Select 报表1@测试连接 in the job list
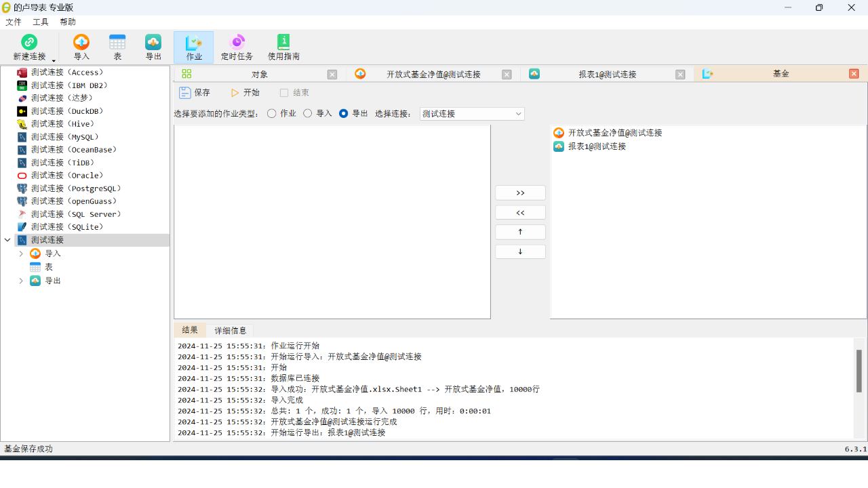This screenshot has height=488, width=868. coord(597,146)
